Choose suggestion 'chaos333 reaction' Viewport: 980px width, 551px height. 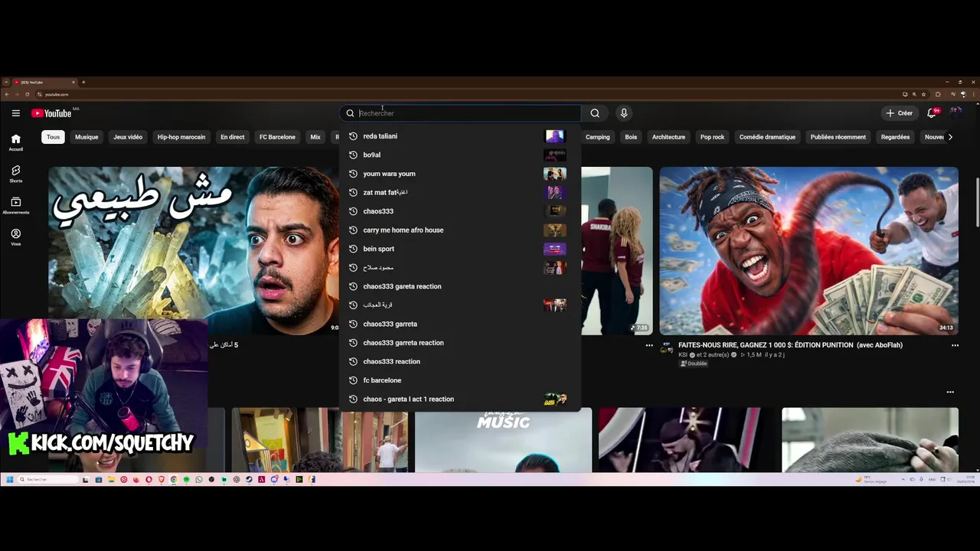(x=460, y=361)
